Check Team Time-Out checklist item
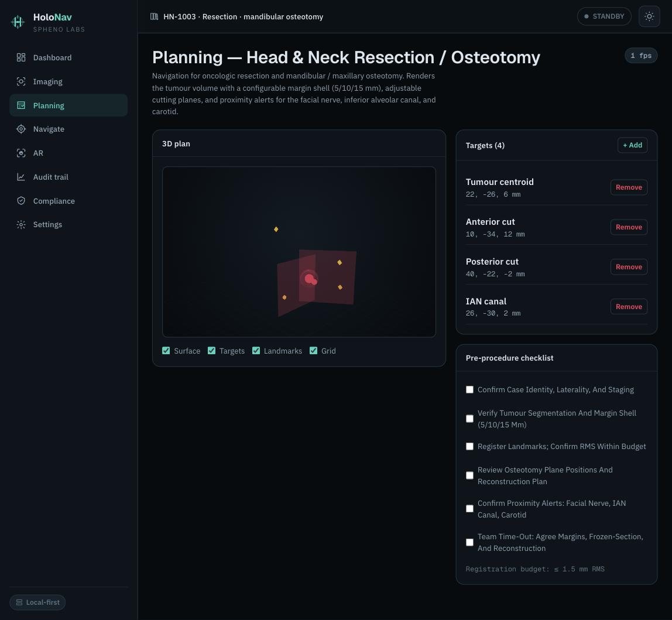The width and height of the screenshot is (672, 620). [469, 542]
